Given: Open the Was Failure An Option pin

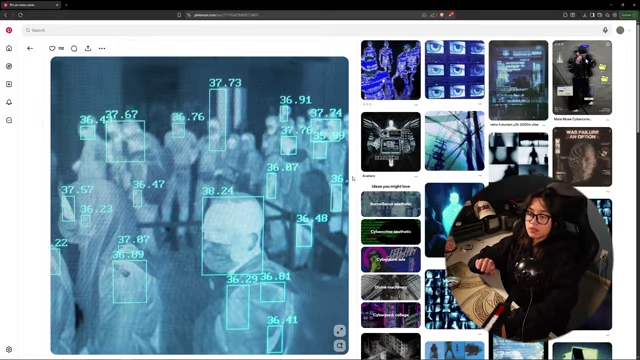Looking at the screenshot, I should coord(582,157).
